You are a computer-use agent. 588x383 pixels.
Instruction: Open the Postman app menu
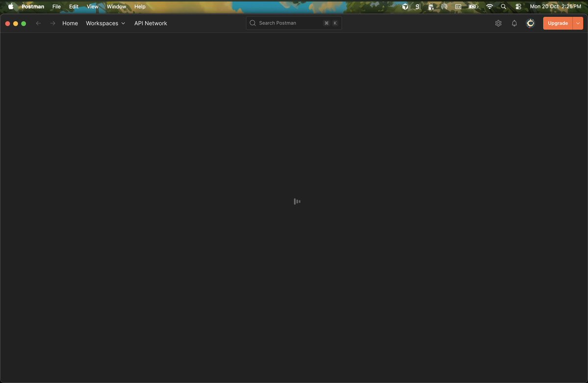point(33,6)
